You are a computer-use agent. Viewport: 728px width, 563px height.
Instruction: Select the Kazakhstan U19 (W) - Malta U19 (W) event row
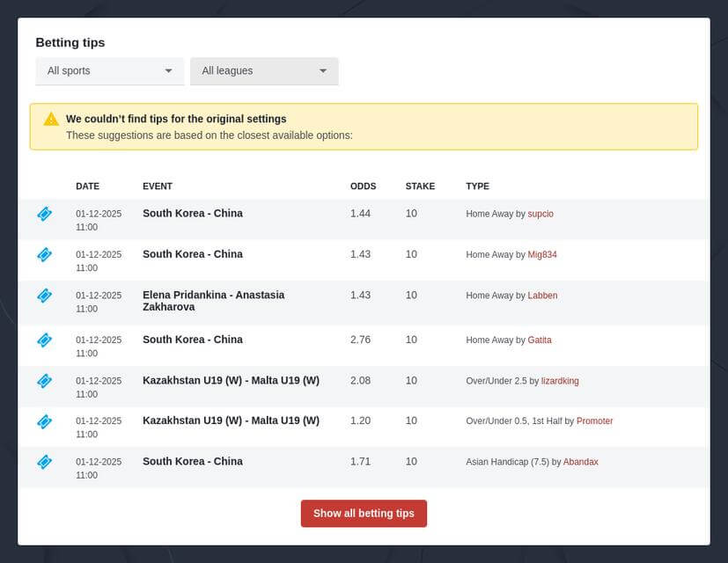pyautogui.click(x=231, y=381)
